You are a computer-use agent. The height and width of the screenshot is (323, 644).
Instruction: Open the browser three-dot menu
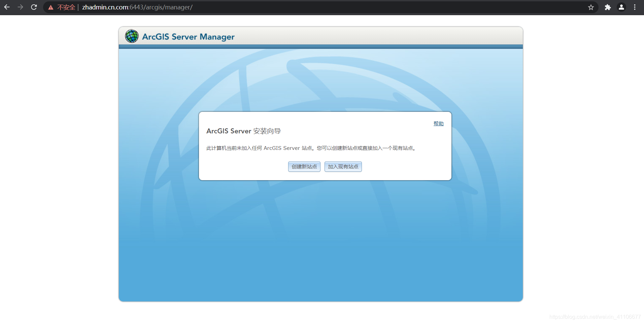point(635,7)
